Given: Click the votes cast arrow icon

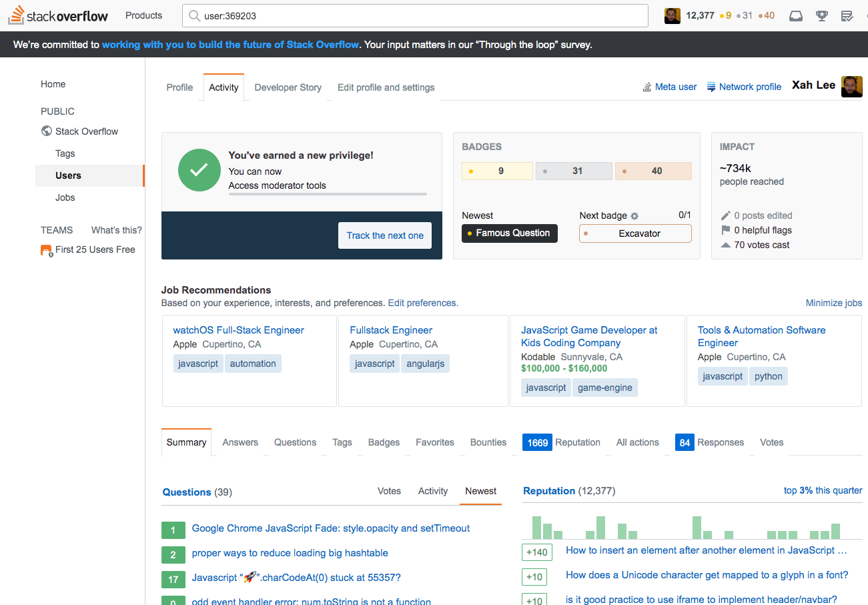Looking at the screenshot, I should [x=726, y=245].
